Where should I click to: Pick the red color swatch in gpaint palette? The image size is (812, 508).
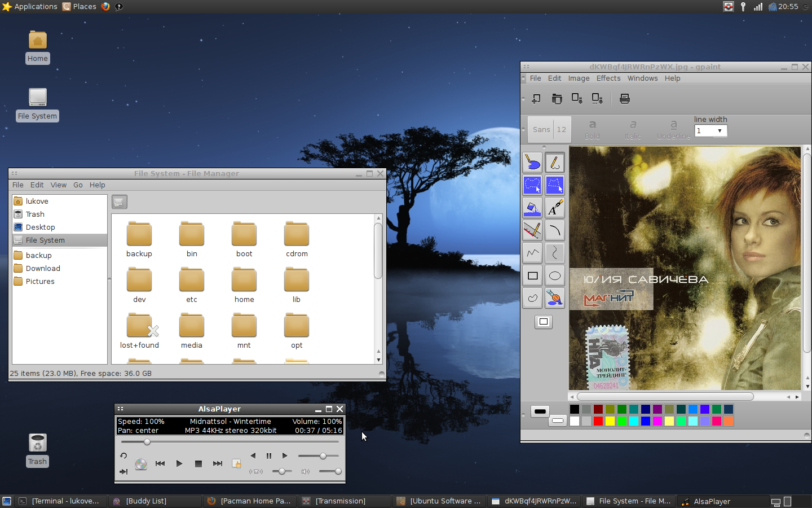point(598,421)
